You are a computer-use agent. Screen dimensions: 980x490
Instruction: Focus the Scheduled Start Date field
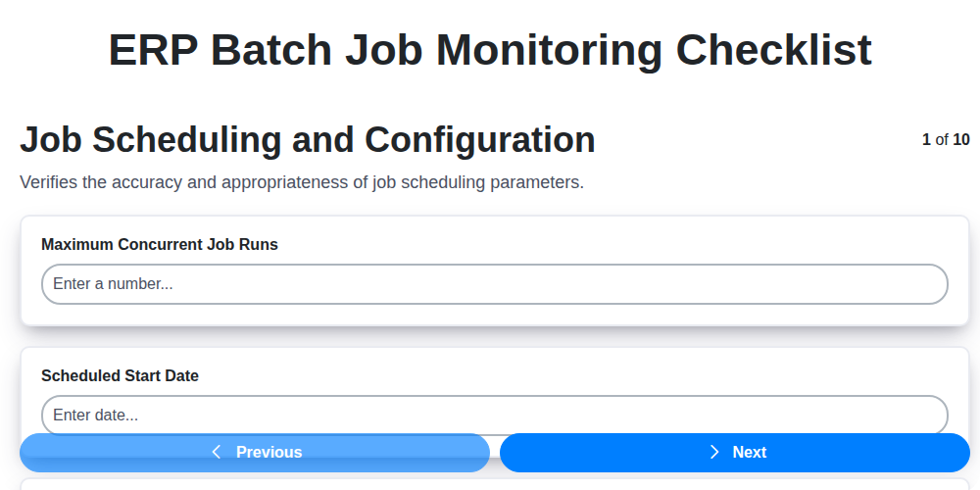(495, 415)
